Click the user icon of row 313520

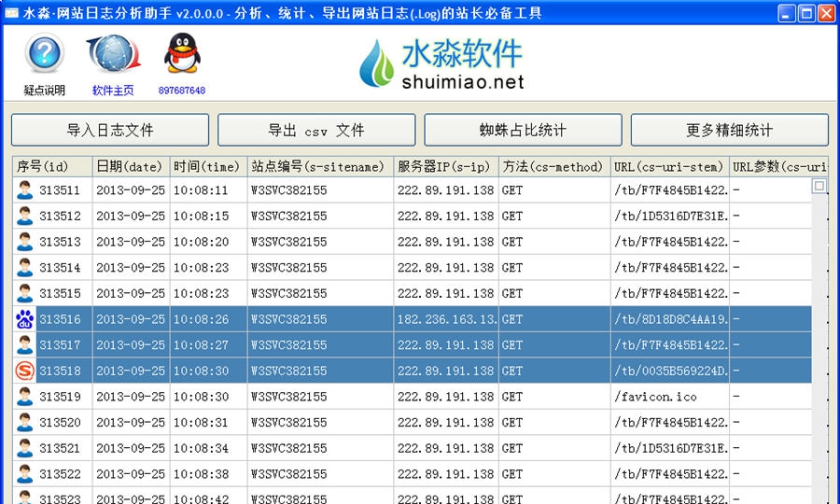click(24, 422)
